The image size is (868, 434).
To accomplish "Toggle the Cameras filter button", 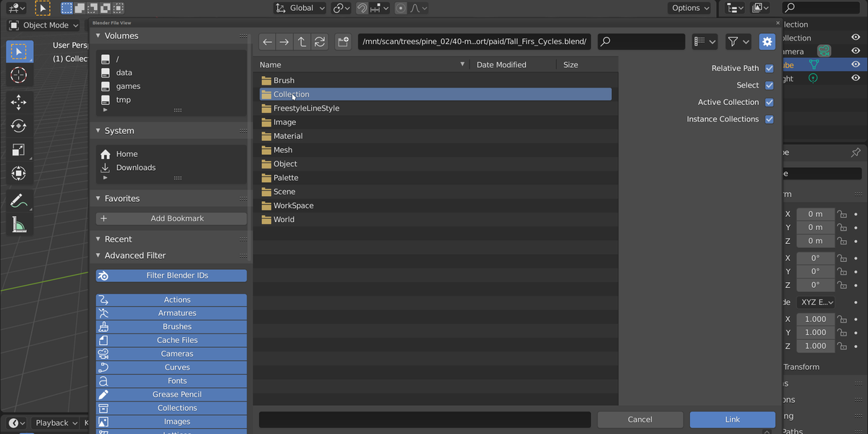I will (x=171, y=354).
